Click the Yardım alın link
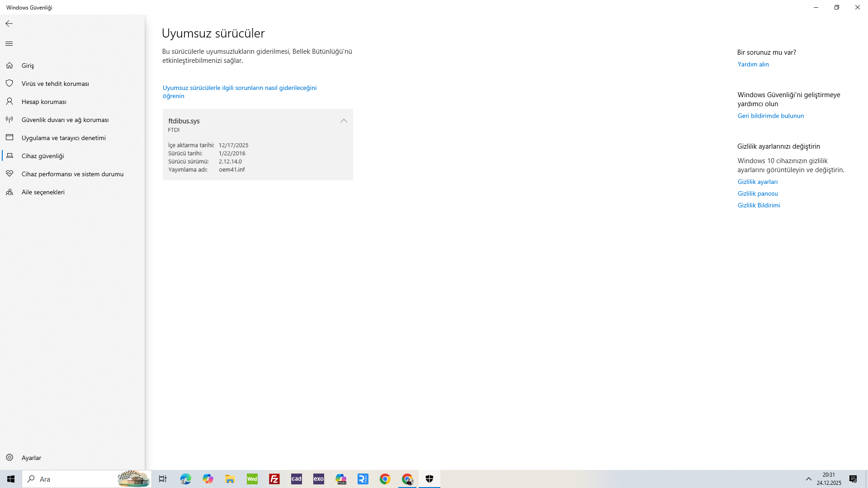This screenshot has height=488, width=868. (753, 64)
